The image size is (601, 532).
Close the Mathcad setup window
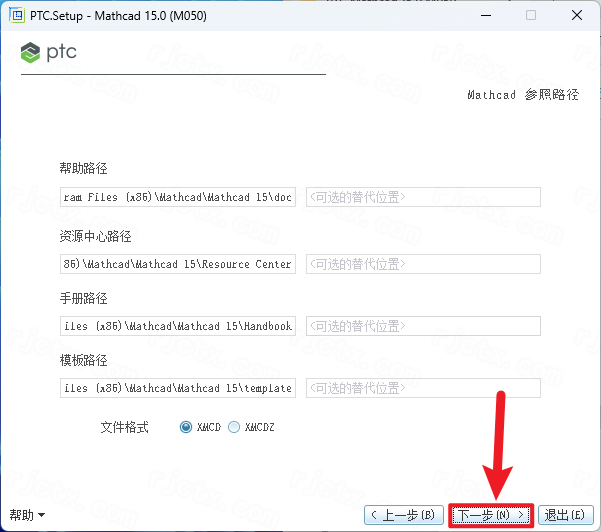coord(576,15)
